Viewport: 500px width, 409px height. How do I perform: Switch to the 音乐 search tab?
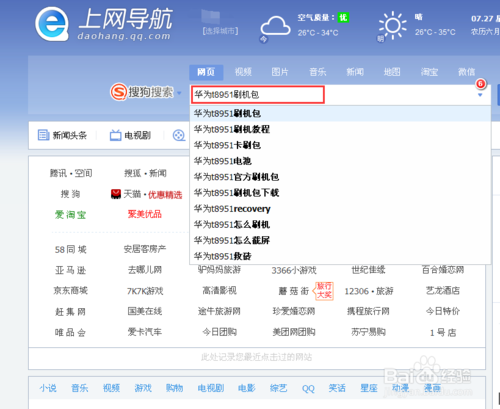(317, 72)
